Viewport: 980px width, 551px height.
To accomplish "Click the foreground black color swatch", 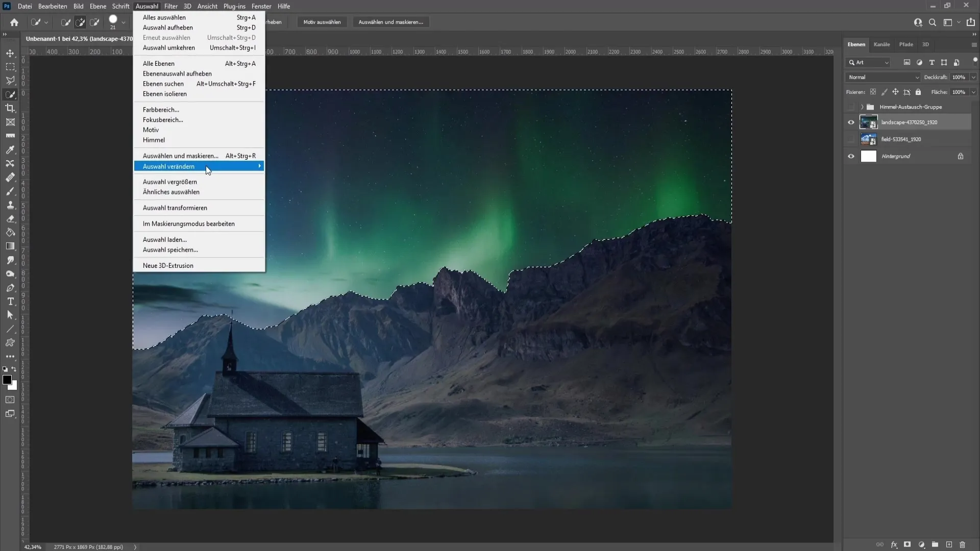I will pos(7,380).
